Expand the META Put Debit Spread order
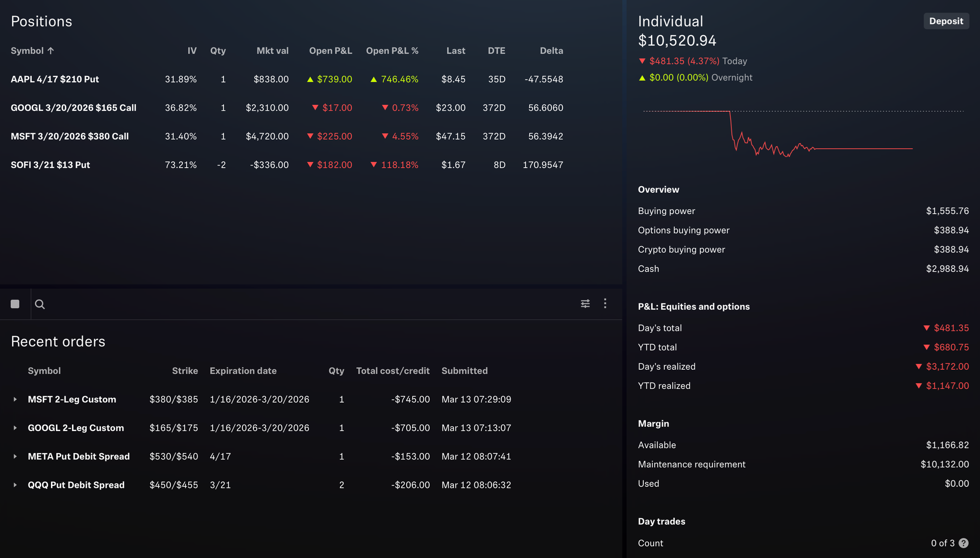This screenshot has width=980, height=558. click(15, 457)
